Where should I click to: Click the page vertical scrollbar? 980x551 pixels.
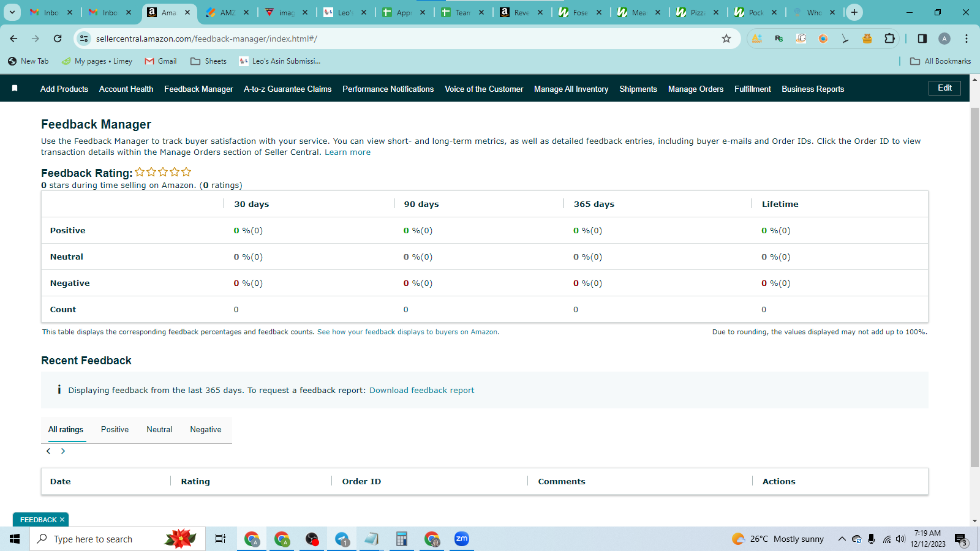(x=974, y=287)
